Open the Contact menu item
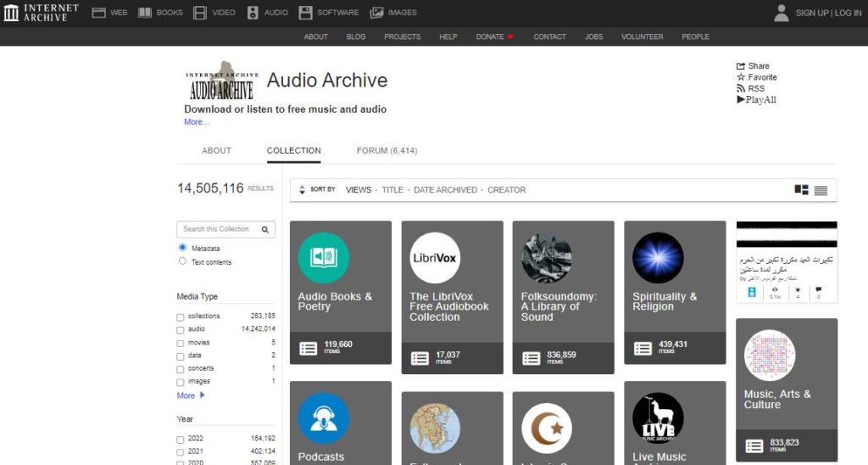Screen dimensions: 868x465 (549, 36)
